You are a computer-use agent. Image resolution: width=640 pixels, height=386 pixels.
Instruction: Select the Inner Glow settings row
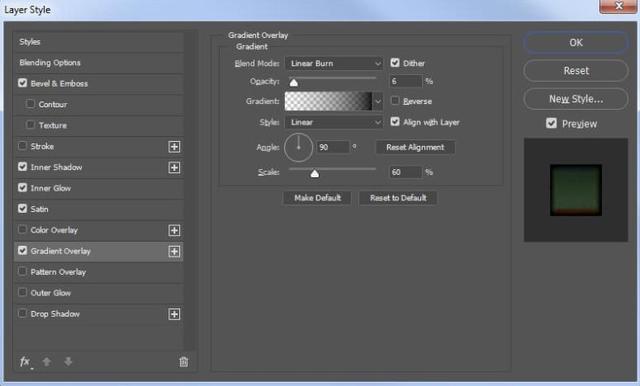98,188
